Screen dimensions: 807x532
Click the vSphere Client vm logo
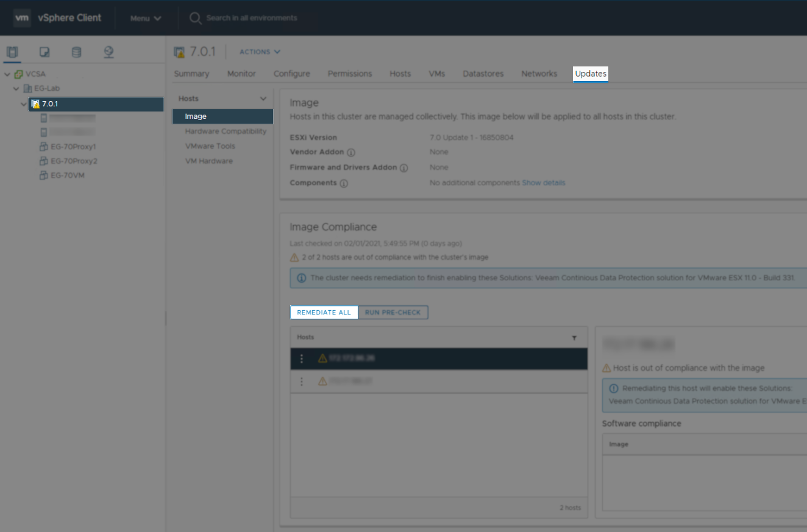pyautogui.click(x=22, y=18)
